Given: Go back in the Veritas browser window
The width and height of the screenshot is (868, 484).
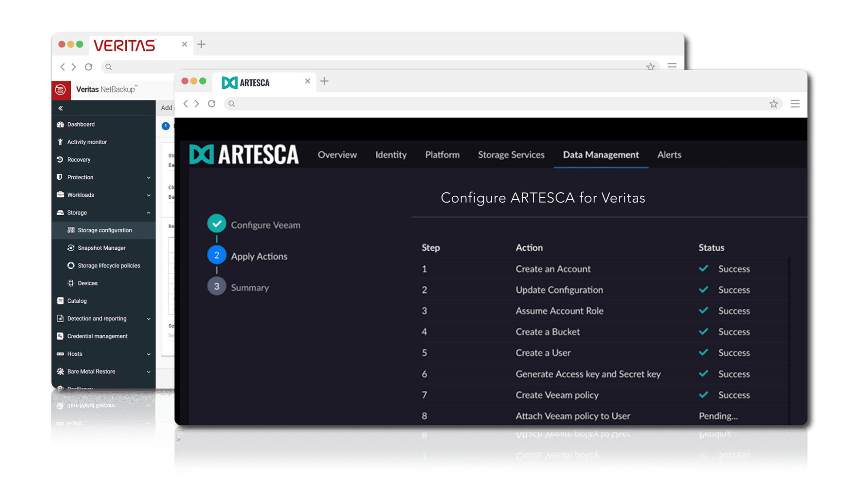Looking at the screenshot, I should click(x=62, y=67).
